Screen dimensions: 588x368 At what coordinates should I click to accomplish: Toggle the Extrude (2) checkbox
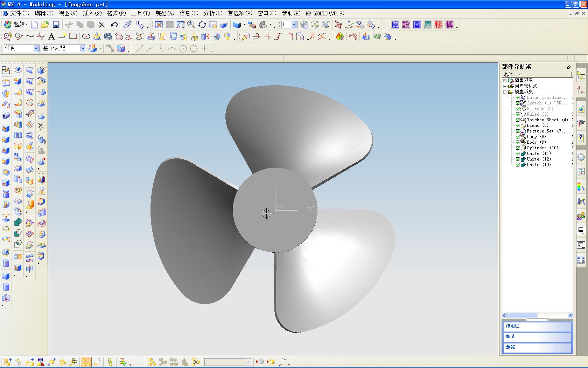click(518, 109)
